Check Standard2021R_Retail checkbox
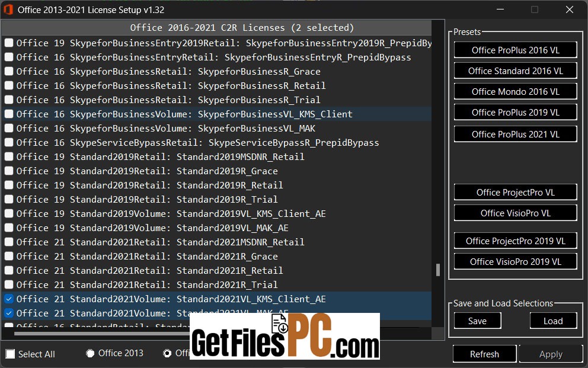Screen dimensions: 588x368 click(9, 271)
